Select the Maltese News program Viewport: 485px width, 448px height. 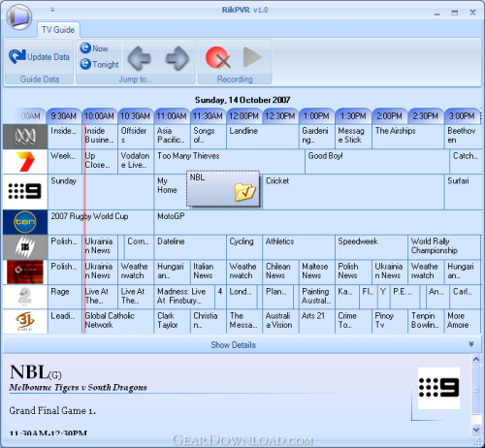(x=317, y=272)
